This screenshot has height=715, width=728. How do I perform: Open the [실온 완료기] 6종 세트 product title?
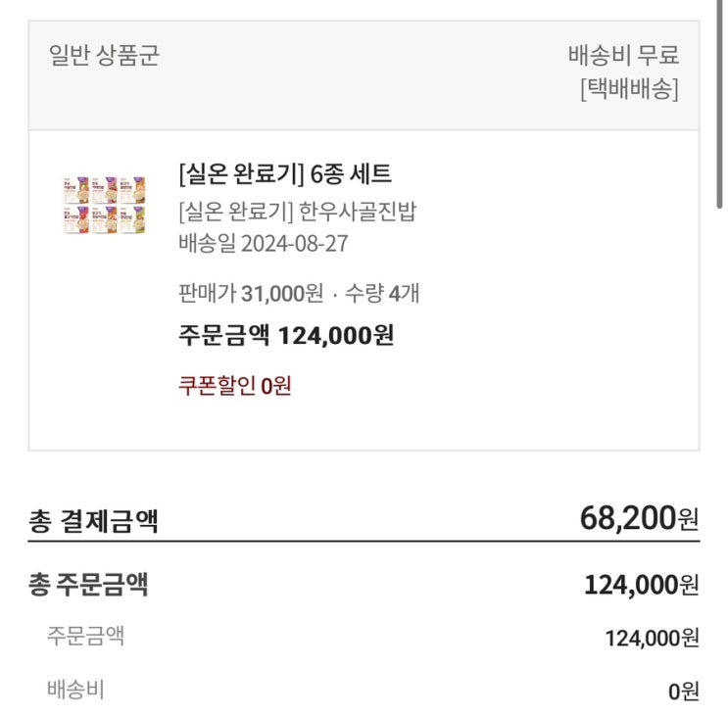tap(285, 174)
